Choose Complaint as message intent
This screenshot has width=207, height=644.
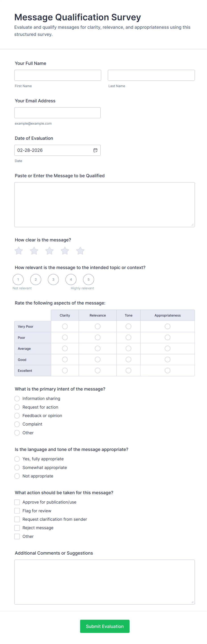[17, 424]
